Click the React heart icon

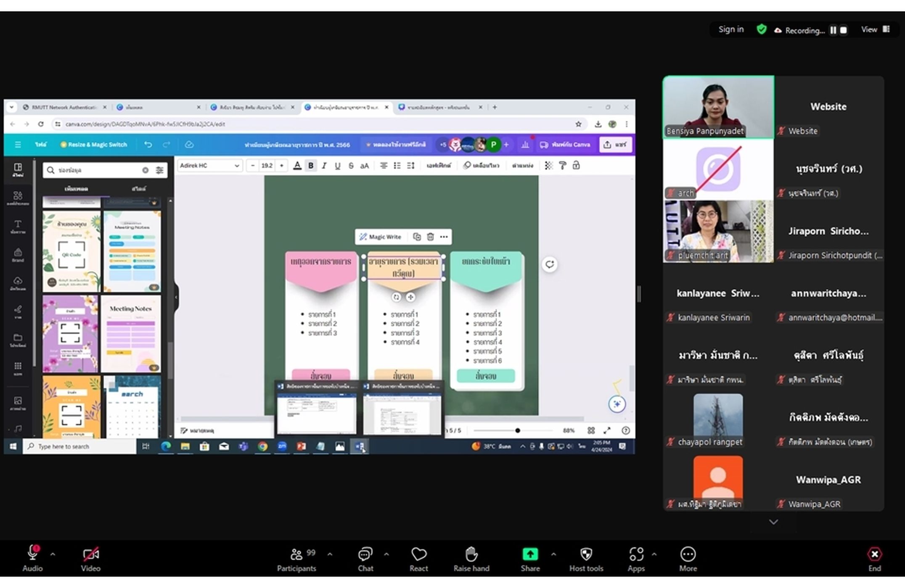(x=418, y=554)
